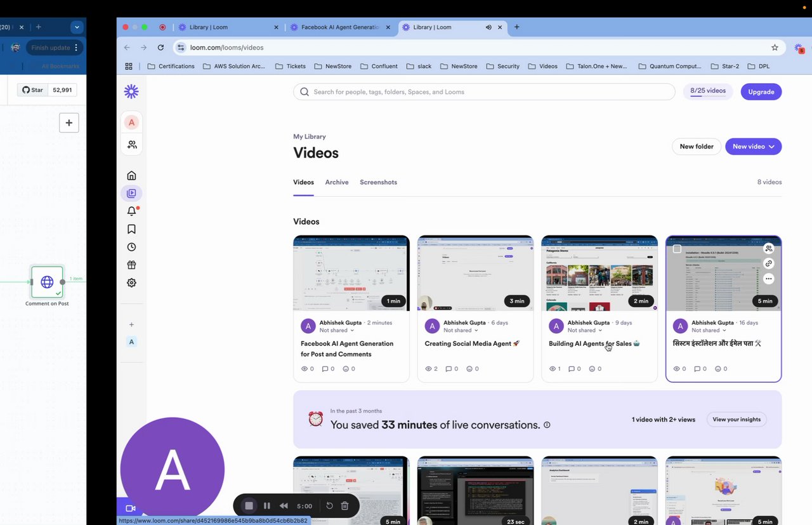Open the Quantum Comput... bookmarks folder
Viewport: 812px width, 525px height.
tap(670, 66)
